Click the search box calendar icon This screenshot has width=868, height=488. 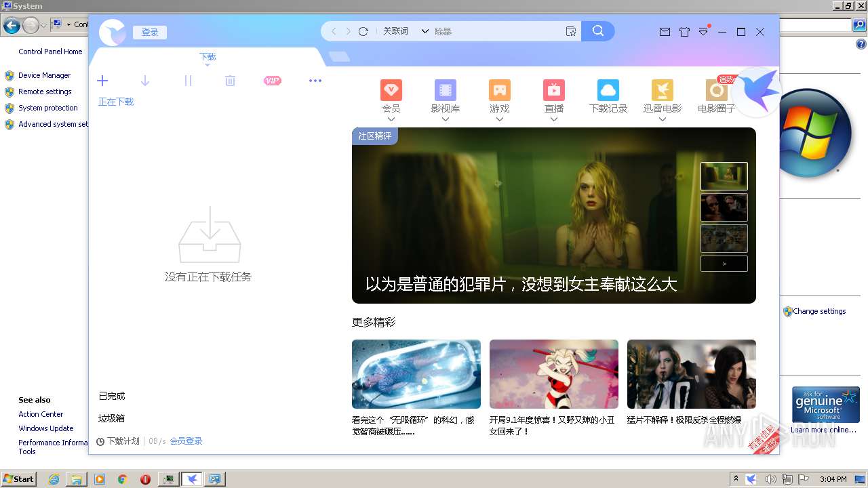pos(571,31)
